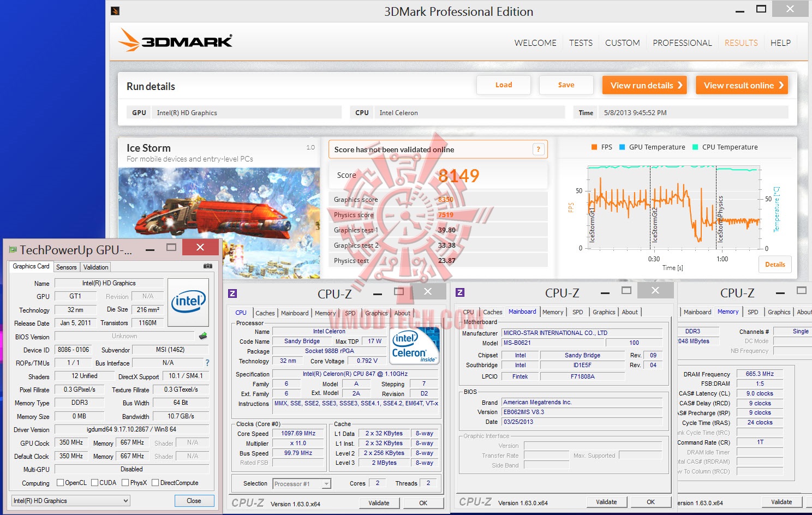Open the chart Details button
812x515 pixels.
point(775,265)
